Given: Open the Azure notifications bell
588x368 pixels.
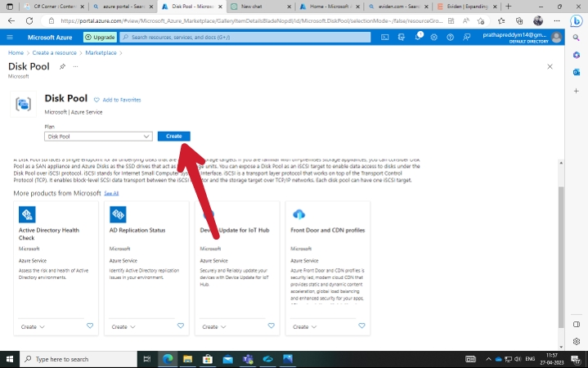Looking at the screenshot, I should (418, 37).
